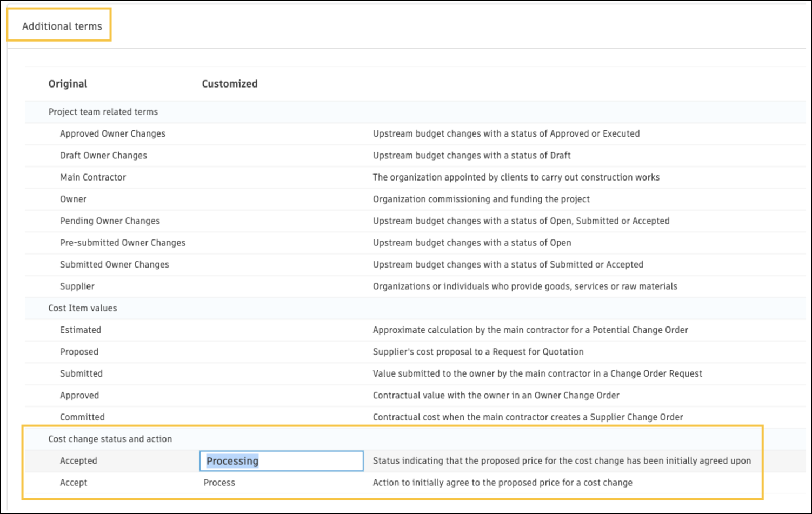Collapse the Cost Item values group
The image size is (812, 514).
pyautogui.click(x=82, y=308)
